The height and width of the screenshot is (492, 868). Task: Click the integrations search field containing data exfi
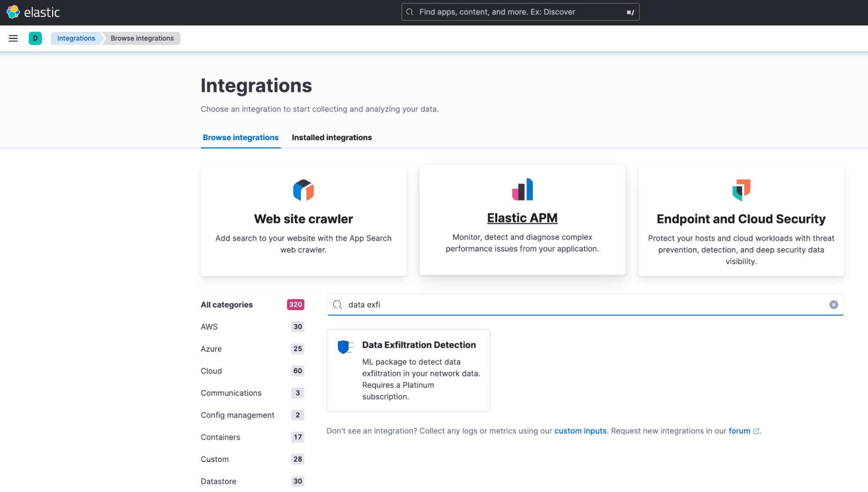pos(585,305)
